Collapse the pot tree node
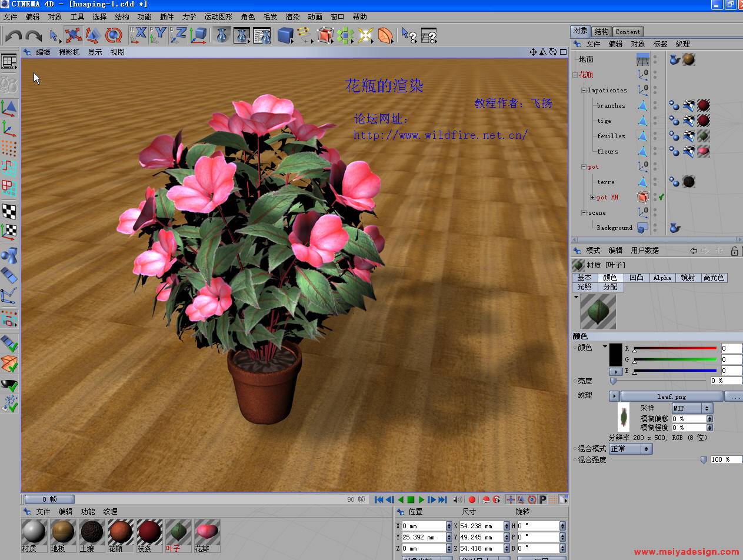 click(x=584, y=166)
